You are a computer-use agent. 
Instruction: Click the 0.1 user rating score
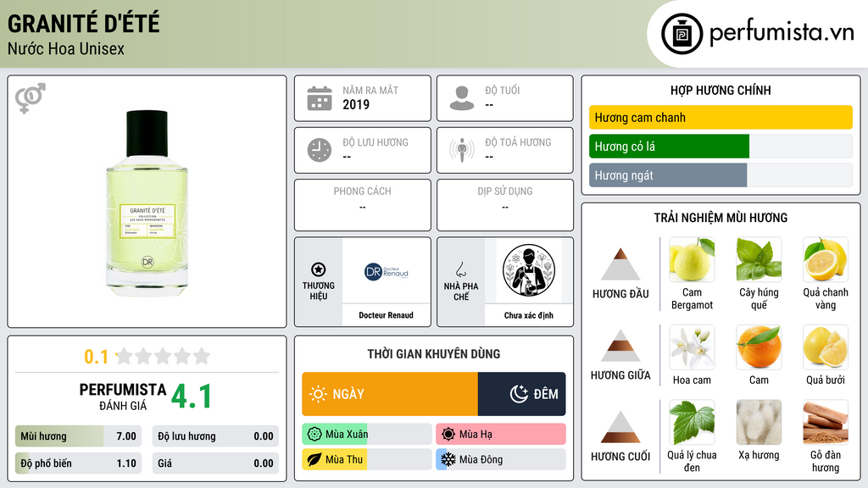coord(97,357)
